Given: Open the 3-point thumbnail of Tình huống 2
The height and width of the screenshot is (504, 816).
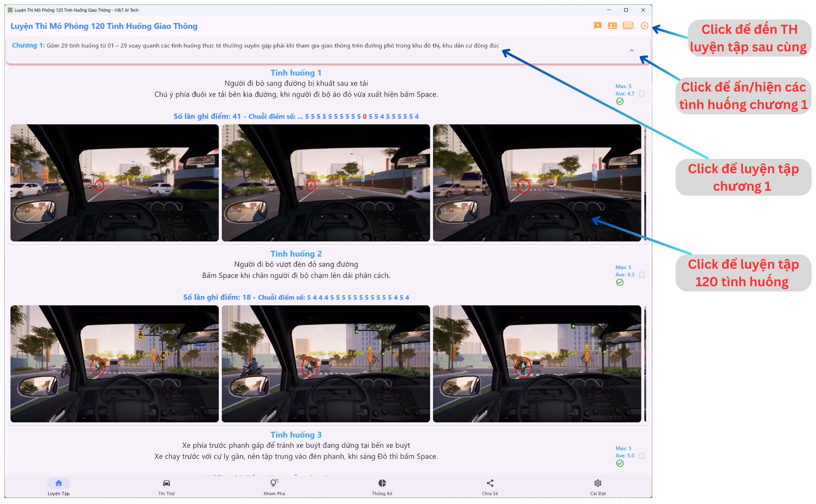Looking at the screenshot, I should (x=537, y=364).
